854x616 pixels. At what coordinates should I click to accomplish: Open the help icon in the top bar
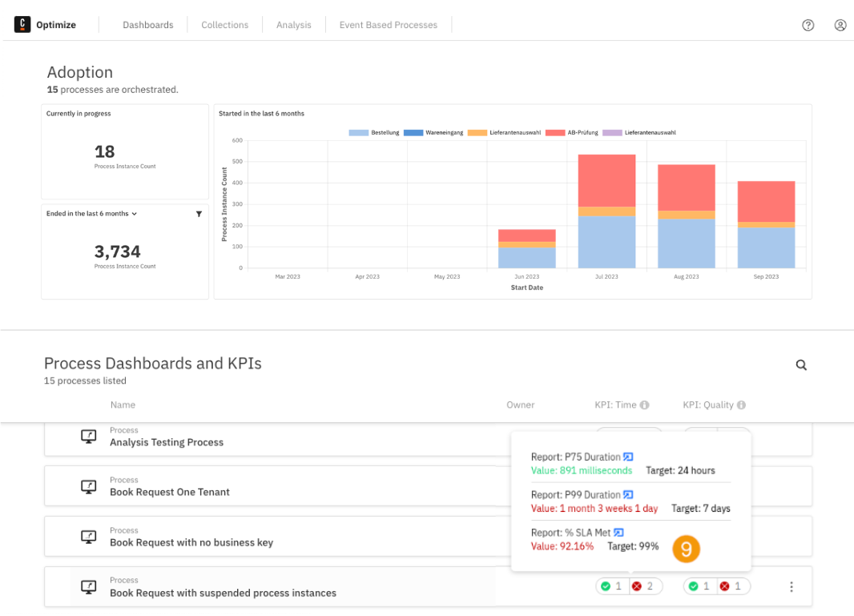point(808,25)
